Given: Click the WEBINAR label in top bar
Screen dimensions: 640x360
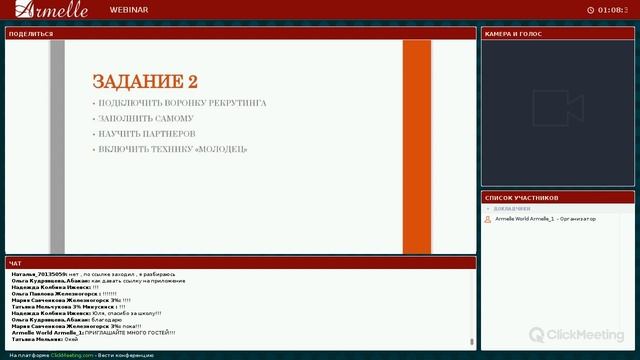Looking at the screenshot, I should [x=129, y=10].
